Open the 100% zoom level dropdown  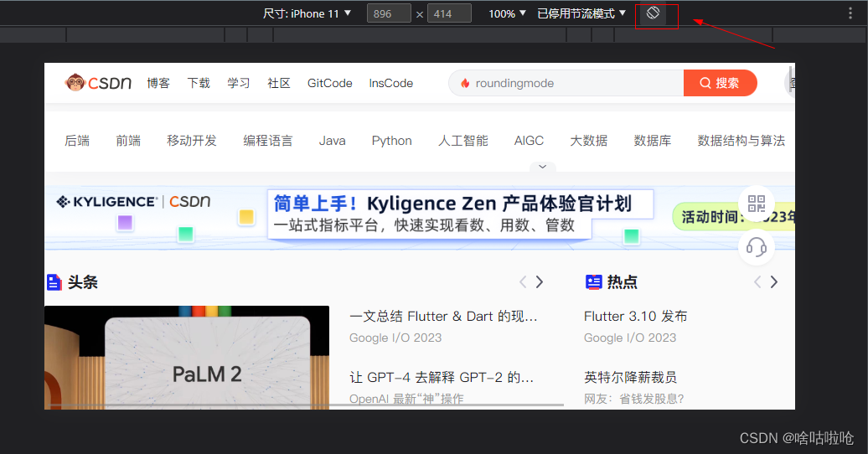pos(507,13)
